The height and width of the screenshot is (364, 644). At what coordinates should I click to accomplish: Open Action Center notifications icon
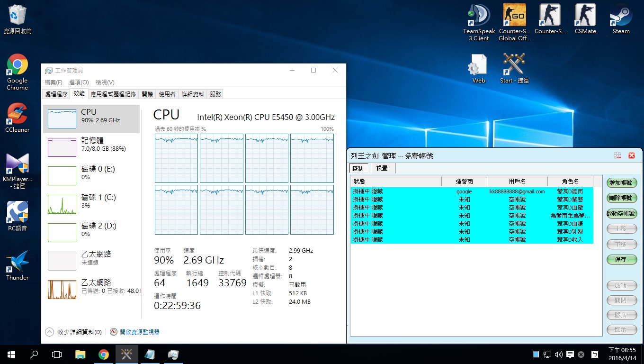point(570,355)
